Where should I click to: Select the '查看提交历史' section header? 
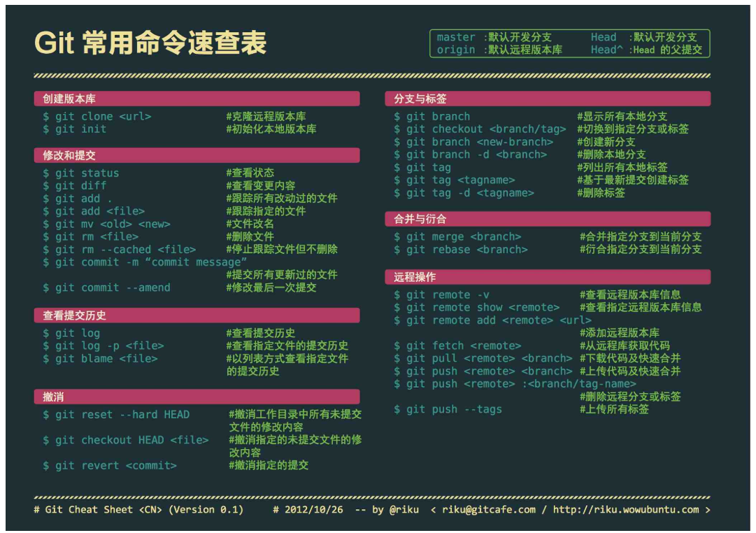tap(197, 315)
